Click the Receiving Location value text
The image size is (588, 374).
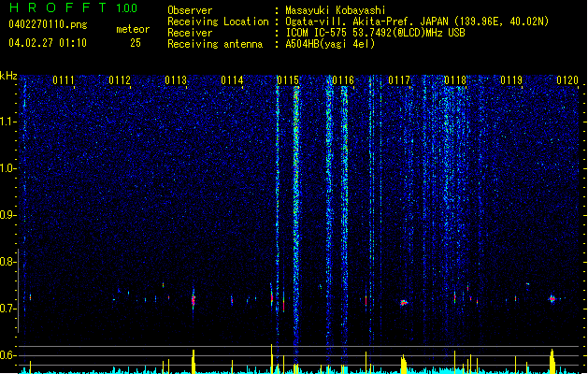tap(417, 22)
